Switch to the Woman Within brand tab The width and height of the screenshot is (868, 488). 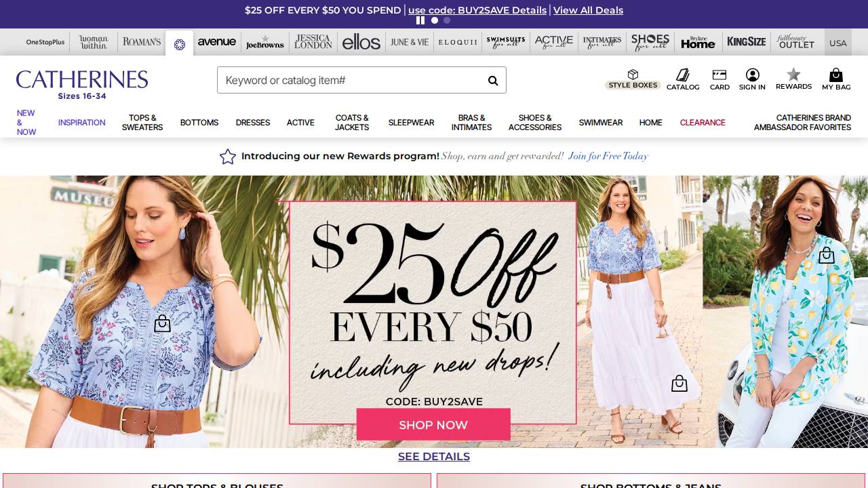(94, 42)
